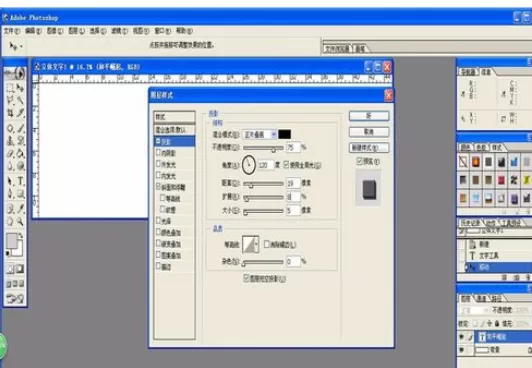532x368 pixels.
Task: Select the History Brush tool
Action: 20,140
